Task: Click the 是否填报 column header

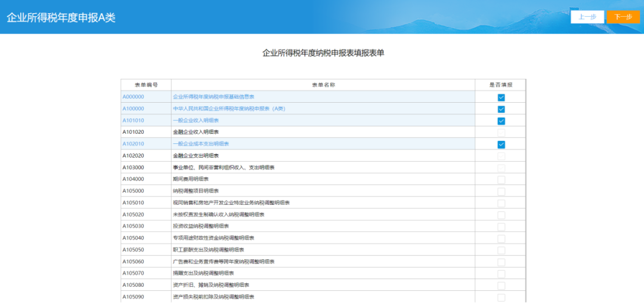Action: point(501,85)
